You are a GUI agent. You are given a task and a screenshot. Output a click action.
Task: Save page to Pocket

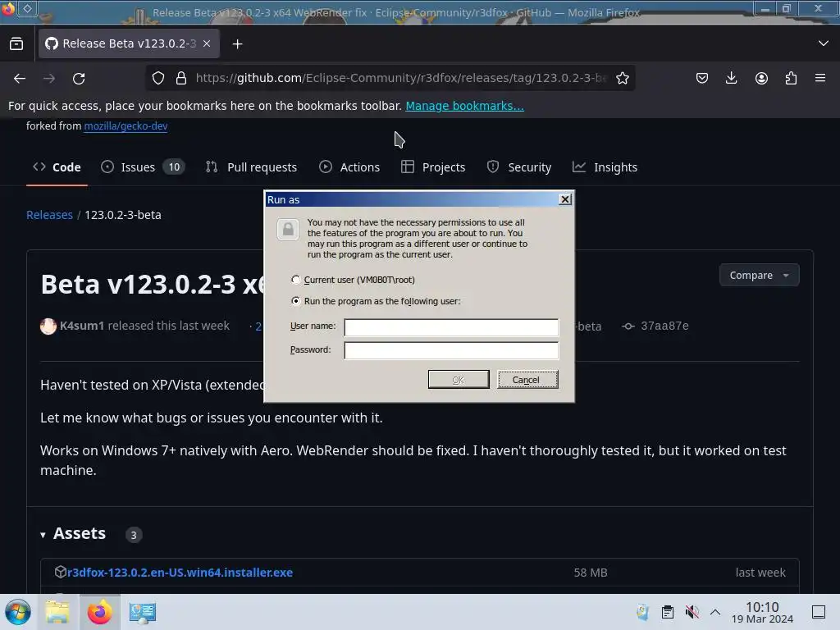(702, 78)
